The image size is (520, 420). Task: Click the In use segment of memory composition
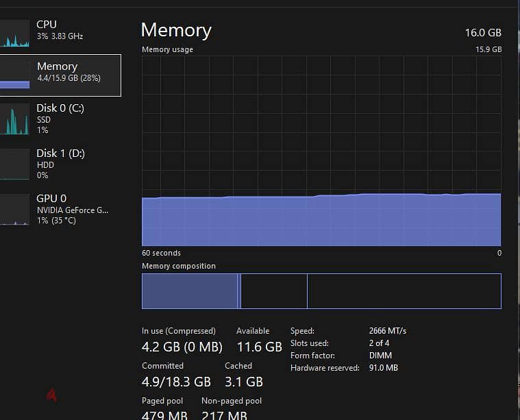click(x=189, y=291)
